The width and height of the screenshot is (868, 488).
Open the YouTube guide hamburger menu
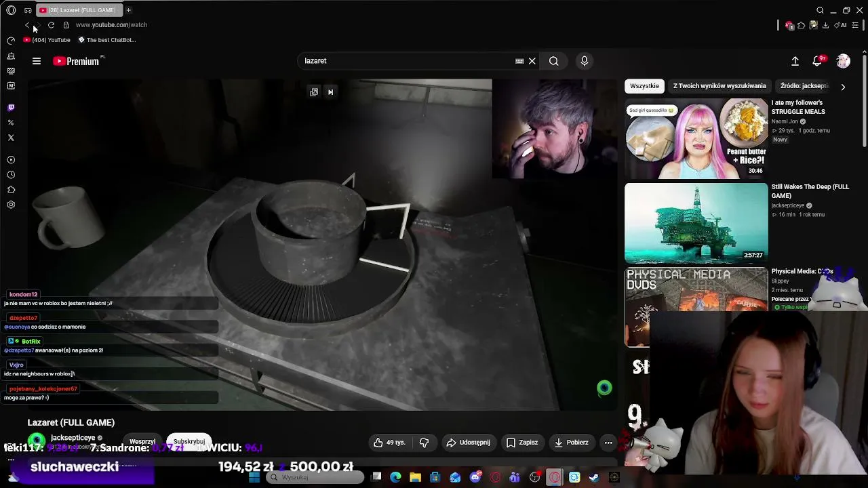point(37,61)
